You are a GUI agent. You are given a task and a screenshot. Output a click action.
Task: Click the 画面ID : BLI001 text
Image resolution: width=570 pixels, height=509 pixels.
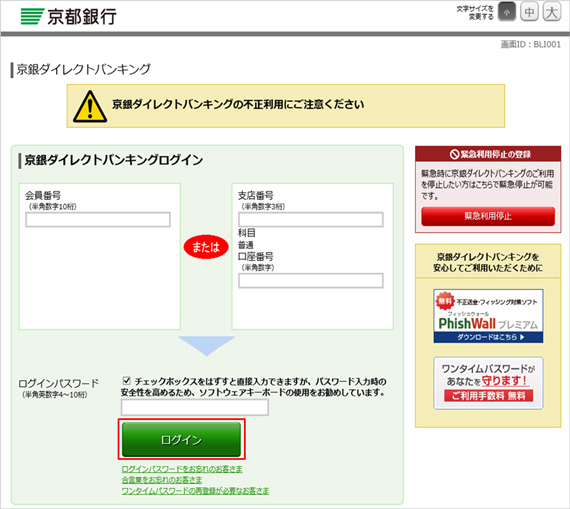click(x=531, y=44)
